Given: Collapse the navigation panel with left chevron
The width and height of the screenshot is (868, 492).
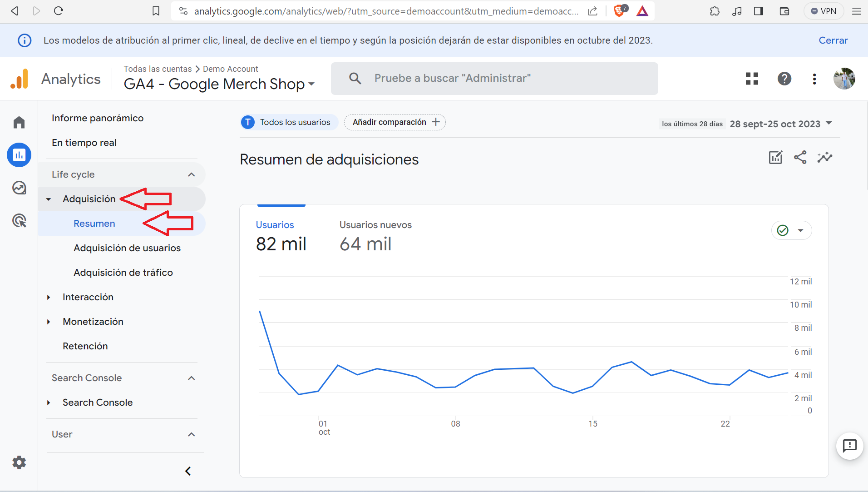Looking at the screenshot, I should point(188,471).
